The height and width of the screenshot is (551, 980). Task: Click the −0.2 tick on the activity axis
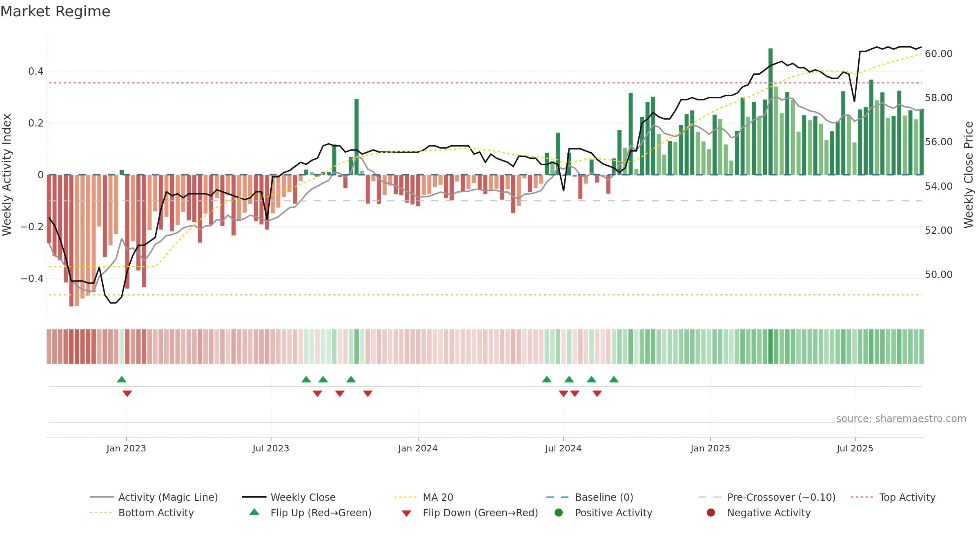[32, 227]
